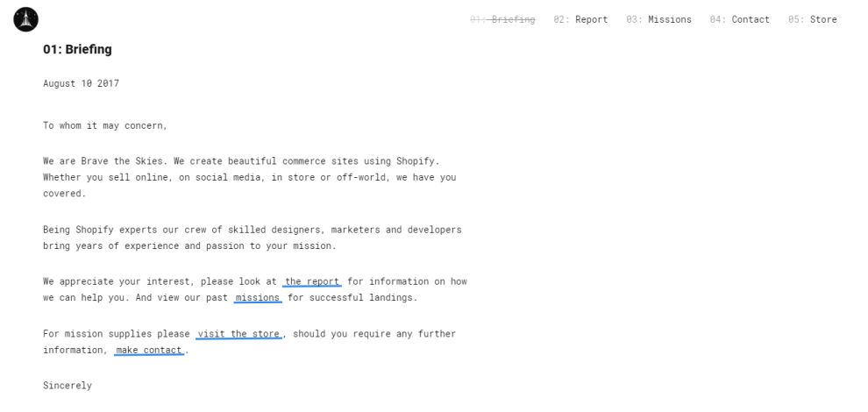Viewport: 868px width, 412px height.
Task: Click the "visit the store" link
Action: (x=238, y=334)
